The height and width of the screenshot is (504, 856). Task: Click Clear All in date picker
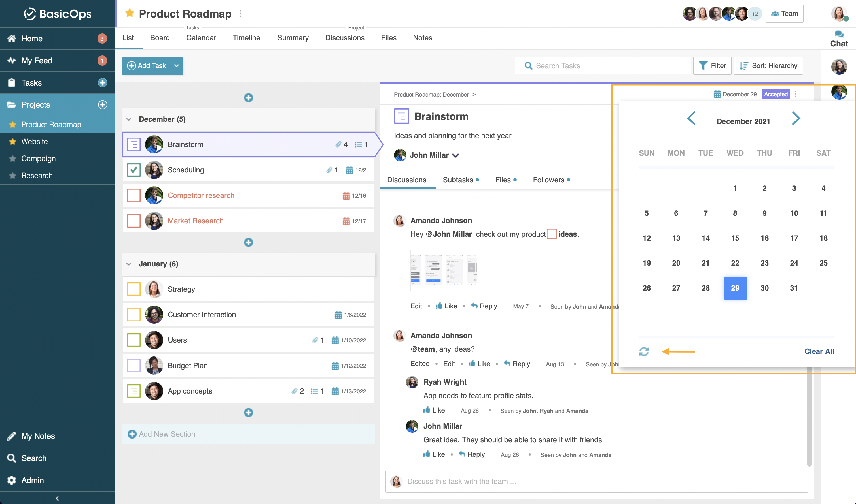pos(819,351)
